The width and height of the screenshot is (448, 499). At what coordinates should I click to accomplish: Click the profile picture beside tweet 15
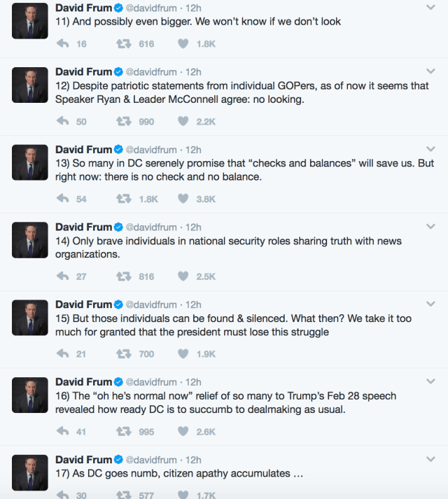[30, 318]
